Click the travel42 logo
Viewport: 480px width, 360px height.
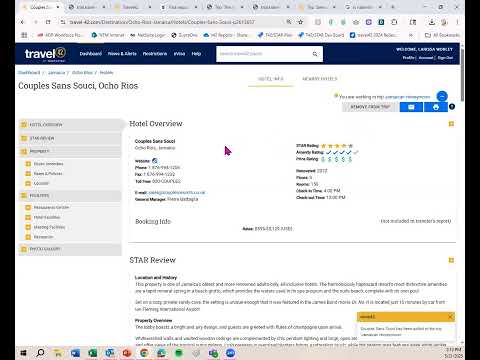point(45,54)
